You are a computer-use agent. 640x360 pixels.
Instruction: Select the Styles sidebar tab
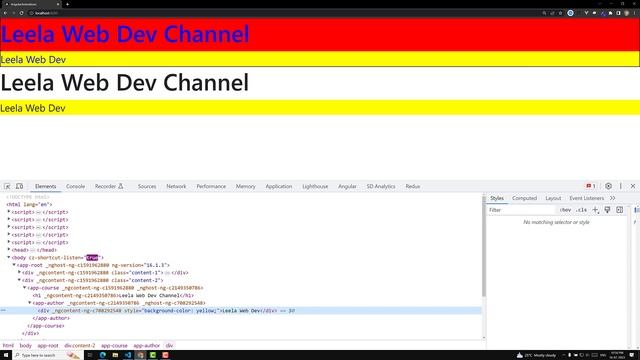497,198
